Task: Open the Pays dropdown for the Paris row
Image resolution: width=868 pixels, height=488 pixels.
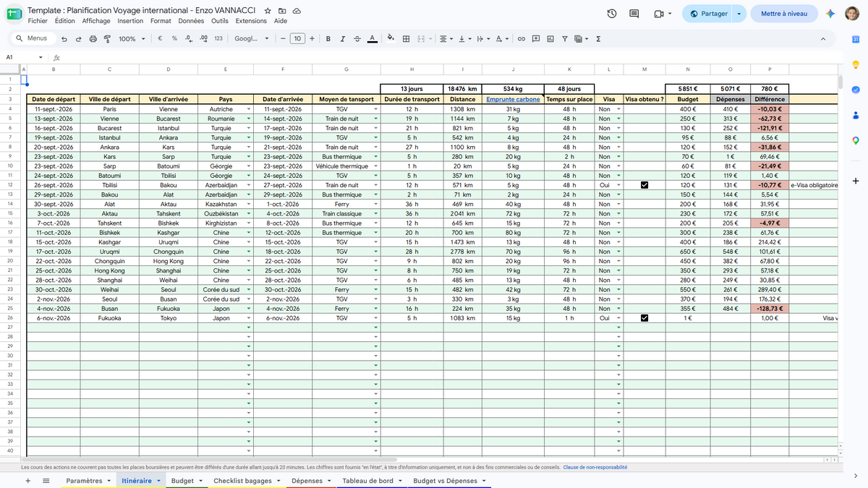Action: 249,109
